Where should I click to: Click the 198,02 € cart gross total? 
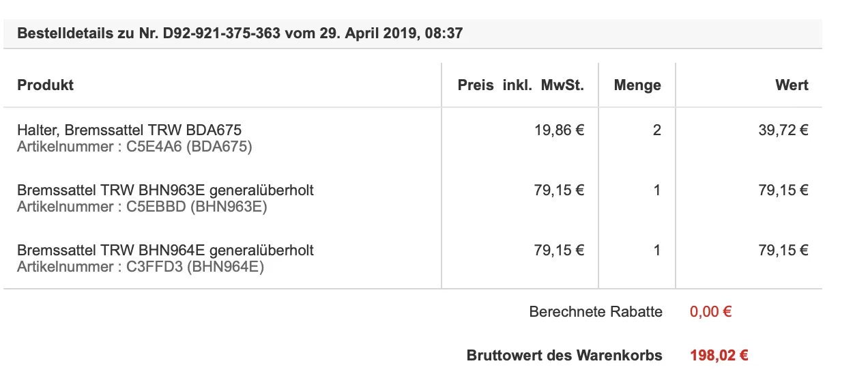tap(719, 356)
